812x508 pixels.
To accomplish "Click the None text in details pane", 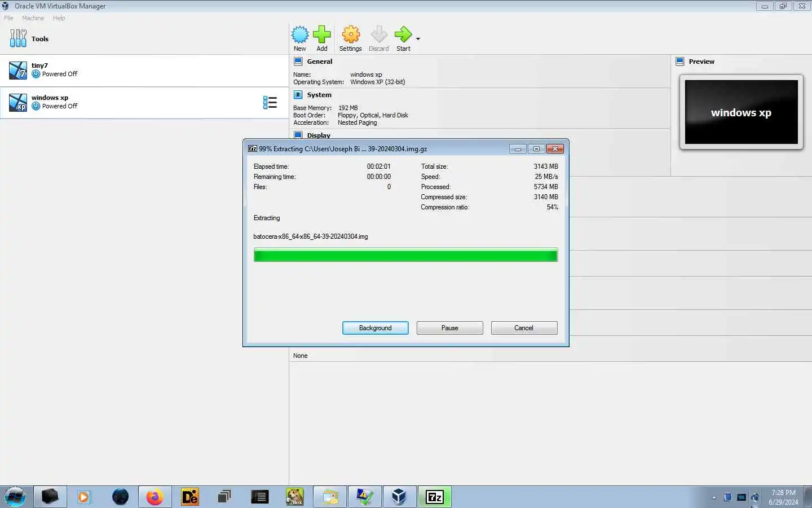I will pyautogui.click(x=301, y=356).
